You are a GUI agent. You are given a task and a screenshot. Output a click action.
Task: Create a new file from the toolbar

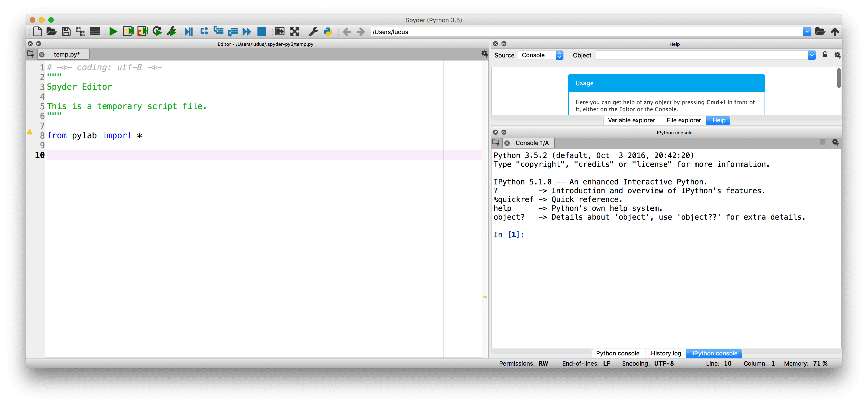(x=37, y=32)
